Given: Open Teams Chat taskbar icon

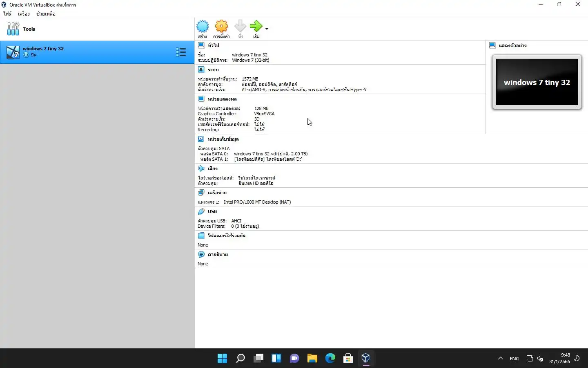Looking at the screenshot, I should pyautogui.click(x=294, y=359).
